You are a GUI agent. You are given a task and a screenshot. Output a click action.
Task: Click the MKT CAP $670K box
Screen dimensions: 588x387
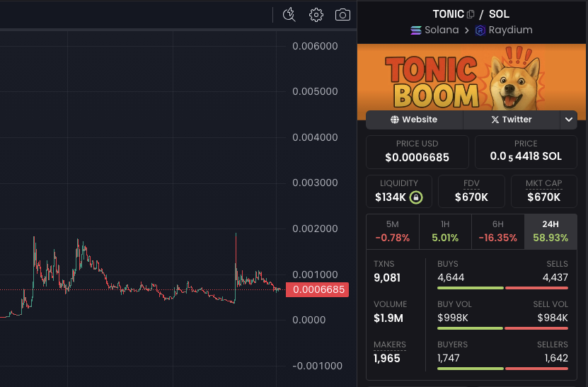(543, 191)
